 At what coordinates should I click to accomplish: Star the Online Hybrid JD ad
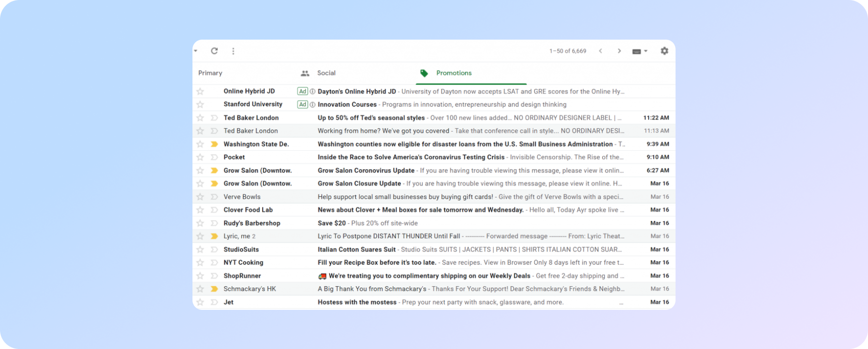(200, 91)
